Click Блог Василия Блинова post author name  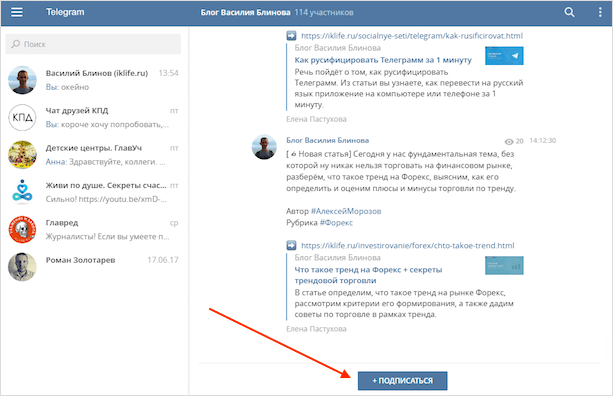pos(327,140)
